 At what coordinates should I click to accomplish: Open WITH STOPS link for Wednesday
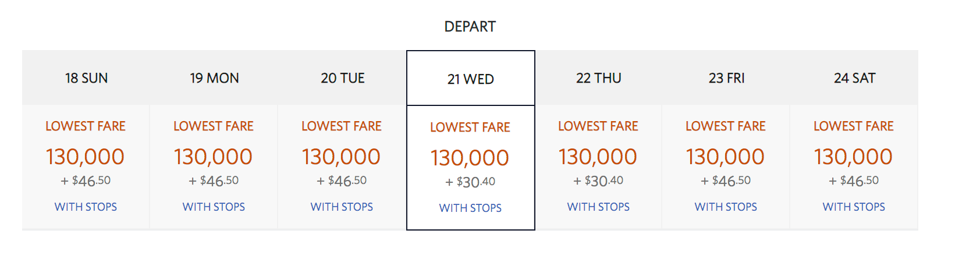pos(470,208)
